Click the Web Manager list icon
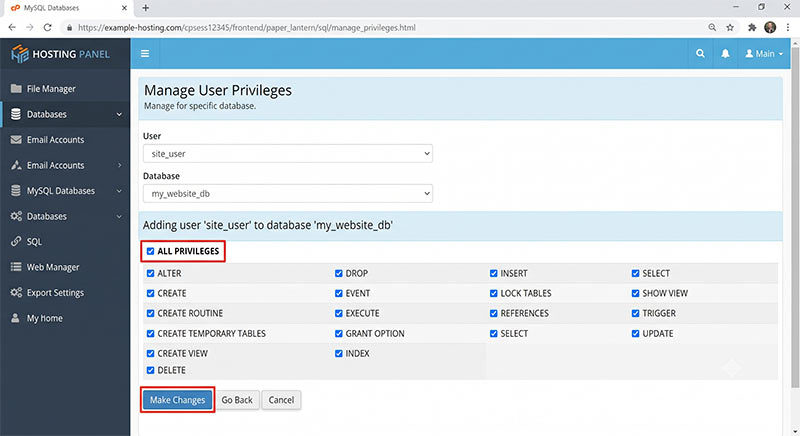Viewport: 800px width, 436px height. pos(16,267)
